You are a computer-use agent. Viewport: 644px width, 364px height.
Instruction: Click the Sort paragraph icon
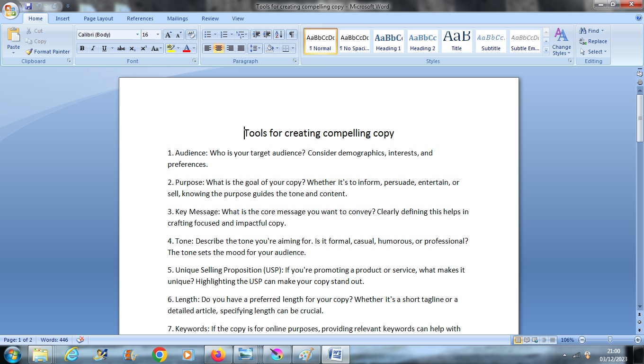(x=278, y=35)
